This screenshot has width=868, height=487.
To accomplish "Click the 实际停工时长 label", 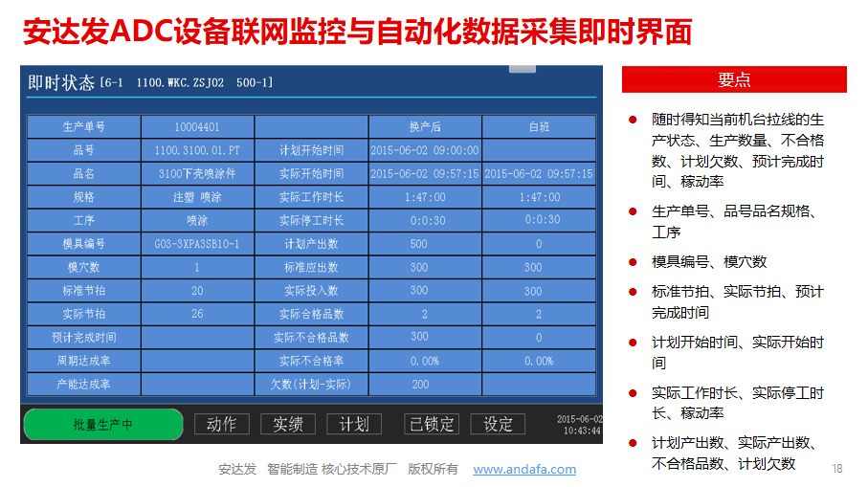I will [311, 220].
